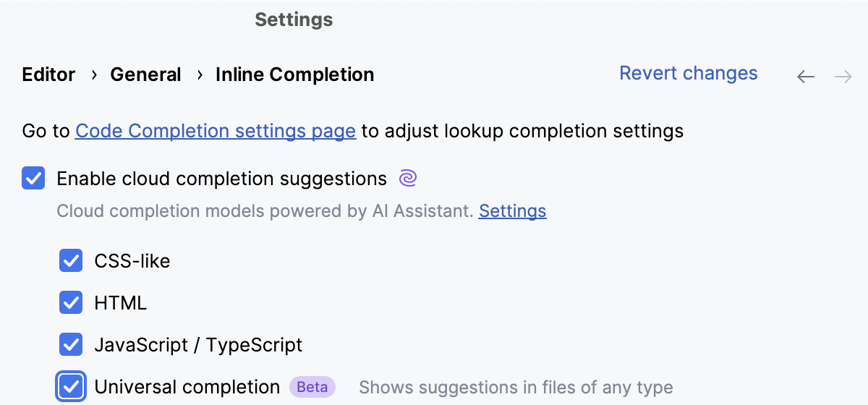Select General in the breadcrumb path
The width and height of the screenshot is (868, 405).
[145, 74]
